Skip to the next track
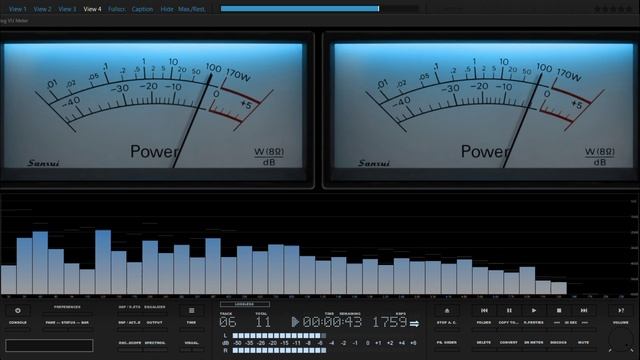 [x=584, y=311]
